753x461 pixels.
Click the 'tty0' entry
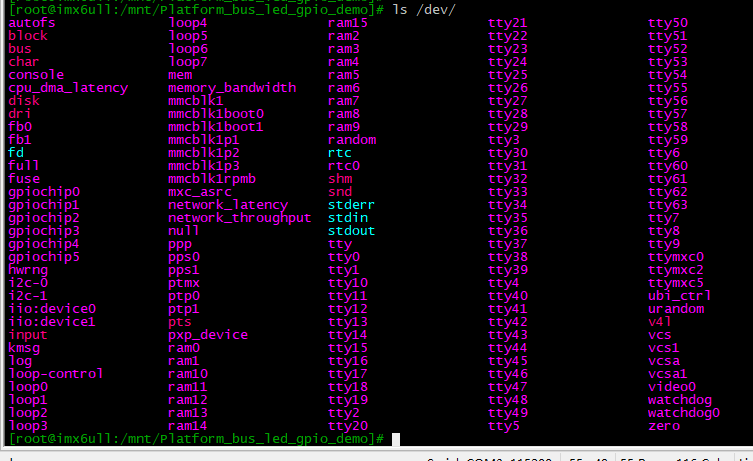coord(344,257)
